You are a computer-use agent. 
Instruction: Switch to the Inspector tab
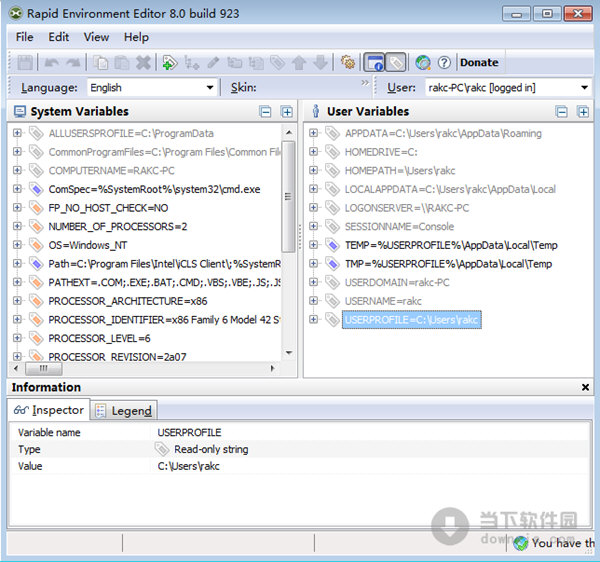[x=49, y=410]
